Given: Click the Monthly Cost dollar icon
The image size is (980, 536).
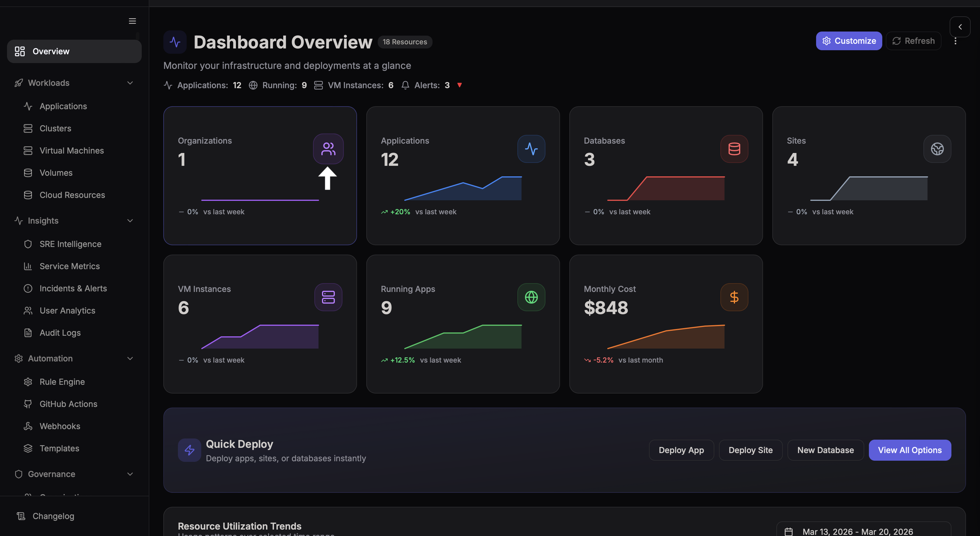Looking at the screenshot, I should point(734,297).
